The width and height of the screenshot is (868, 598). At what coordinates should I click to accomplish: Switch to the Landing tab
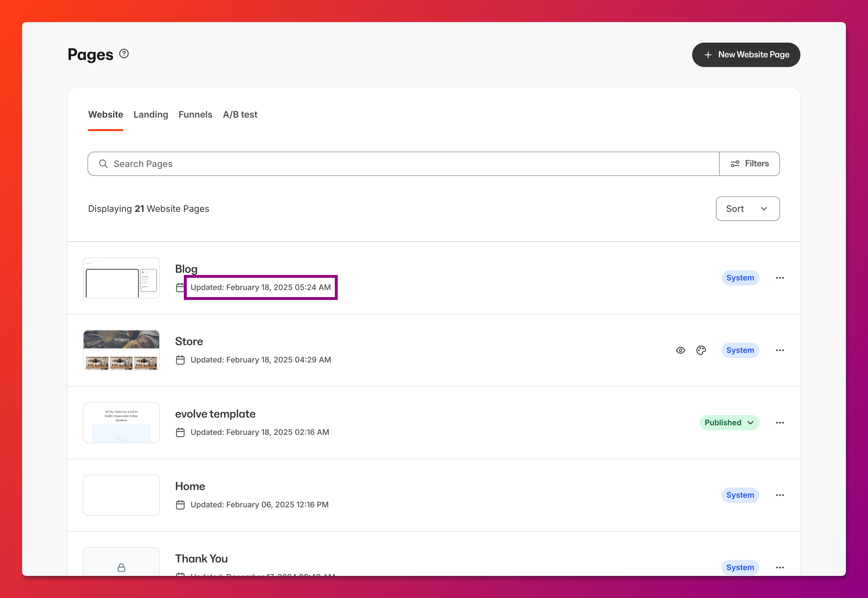151,115
